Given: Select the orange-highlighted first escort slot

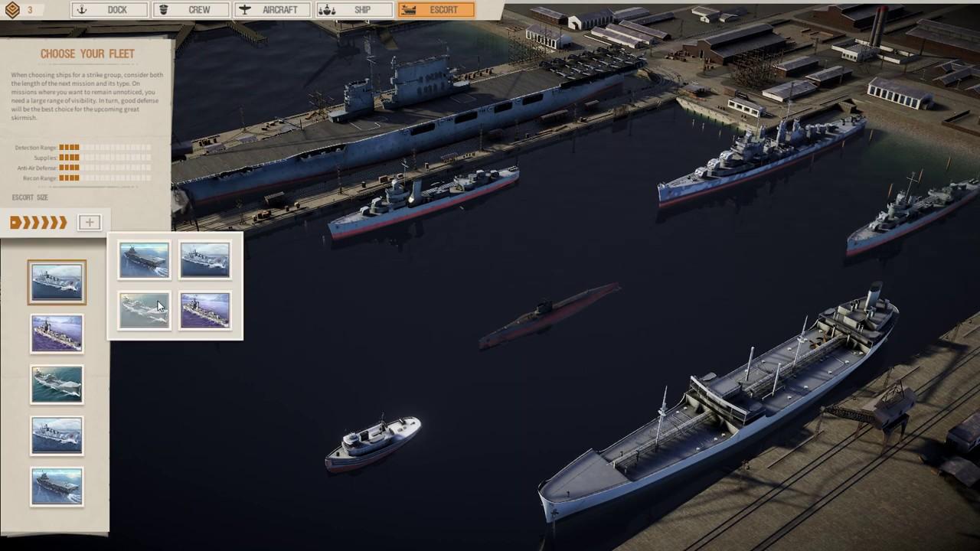Looking at the screenshot, I should tap(57, 282).
